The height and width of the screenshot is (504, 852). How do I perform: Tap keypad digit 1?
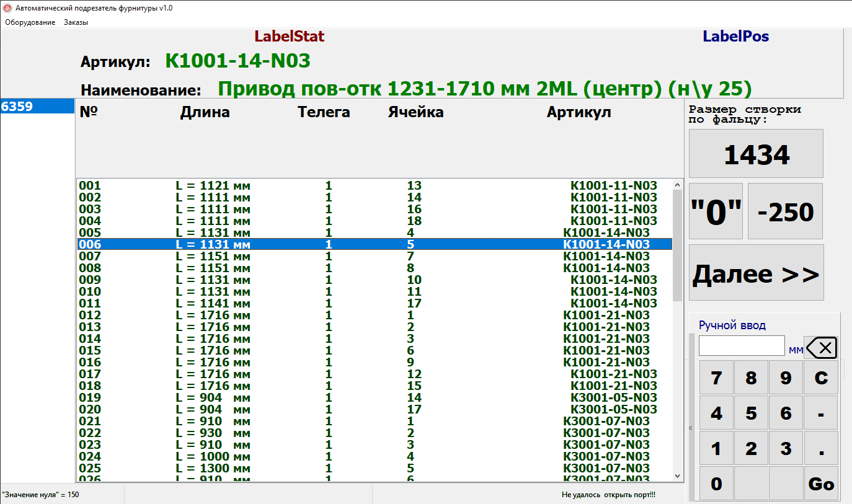point(716,448)
